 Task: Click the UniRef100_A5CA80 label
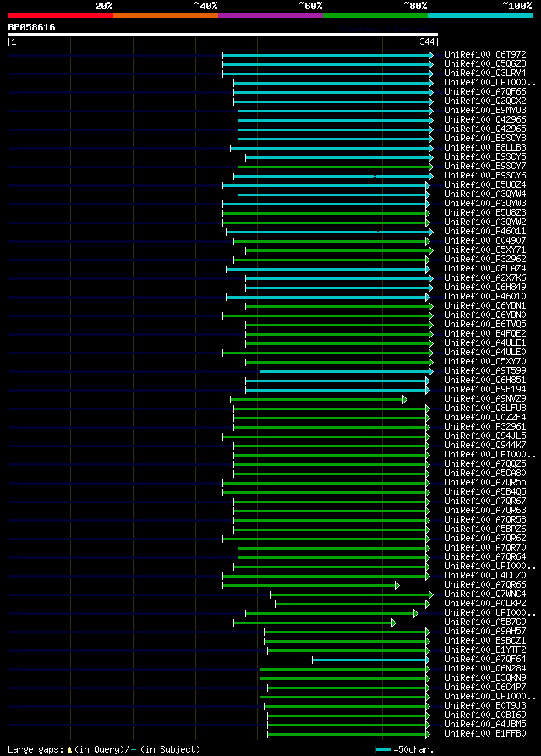(485, 473)
